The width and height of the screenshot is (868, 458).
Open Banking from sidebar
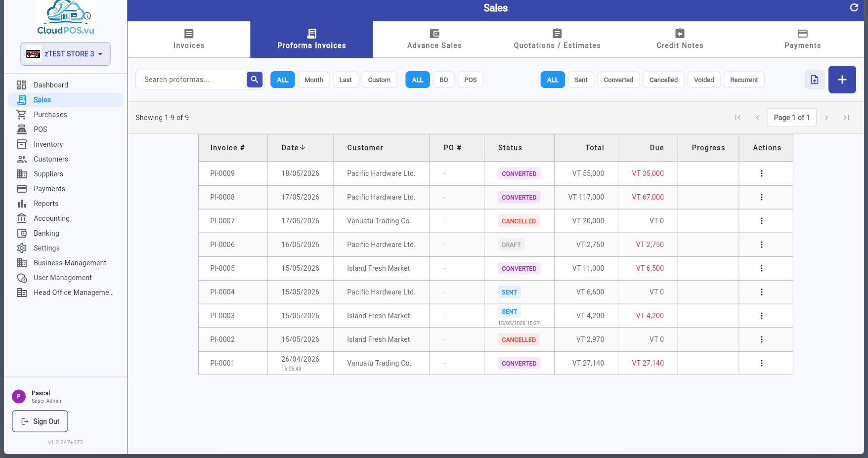click(65, 233)
